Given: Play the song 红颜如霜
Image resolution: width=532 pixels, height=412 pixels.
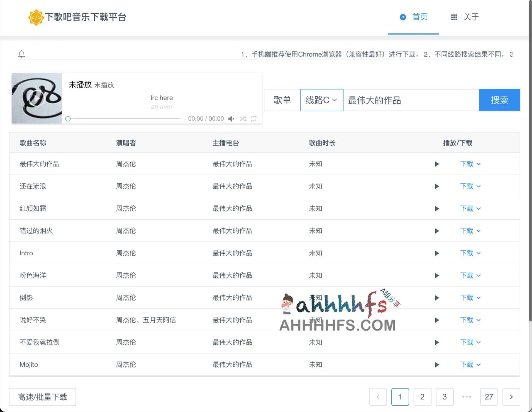Looking at the screenshot, I should click(437, 208).
